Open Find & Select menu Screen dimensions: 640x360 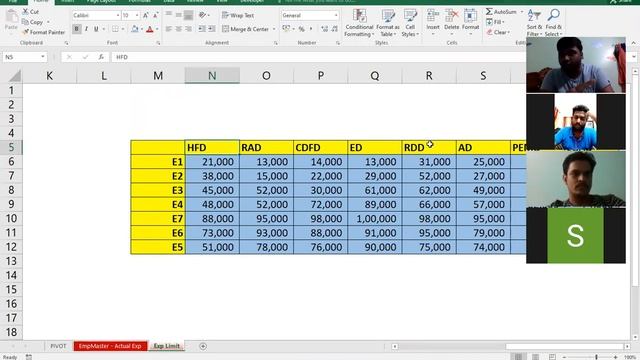click(553, 23)
